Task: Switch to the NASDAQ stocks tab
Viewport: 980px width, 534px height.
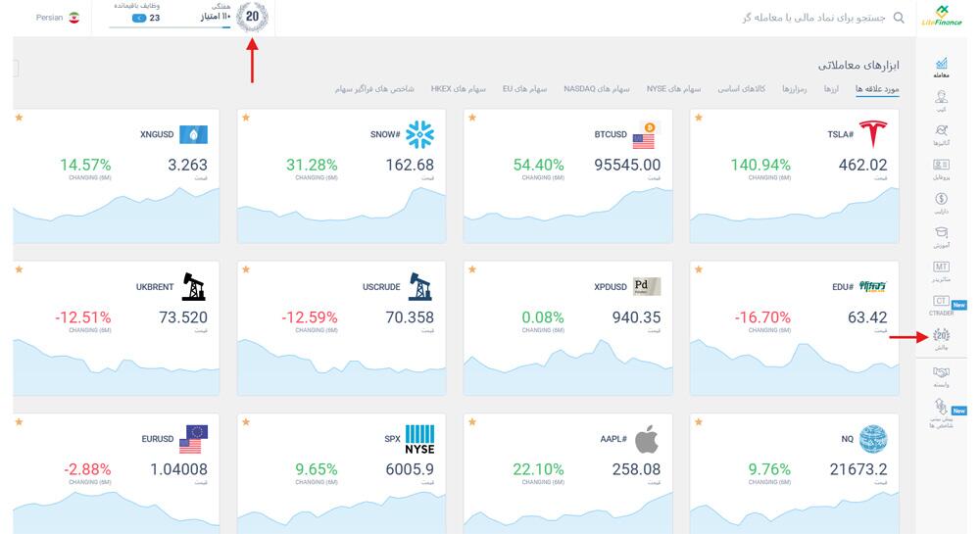Action: click(x=596, y=89)
